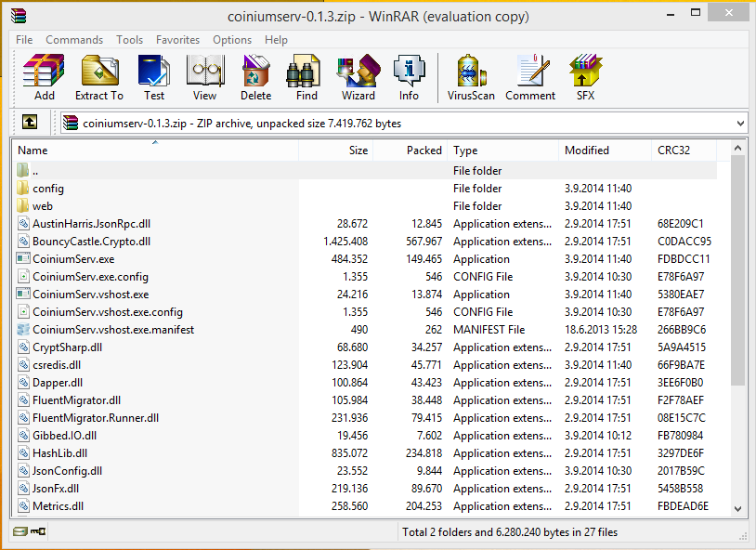Open the Help menu
This screenshot has height=550, width=756.
pyautogui.click(x=276, y=40)
